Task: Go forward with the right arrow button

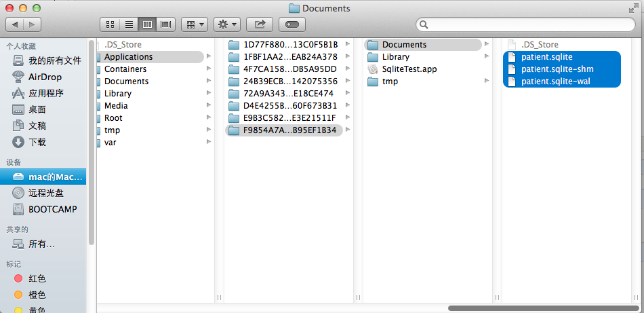Action: (x=33, y=24)
